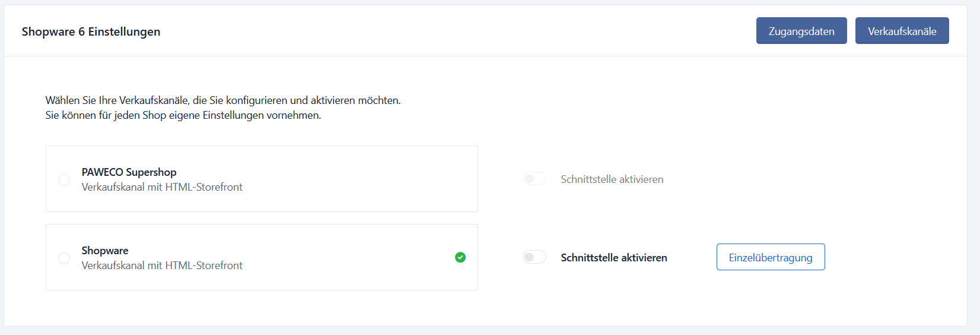Click the bold Schnittstelle aktivieren label
Screen dimensions: 980x335
[613, 258]
